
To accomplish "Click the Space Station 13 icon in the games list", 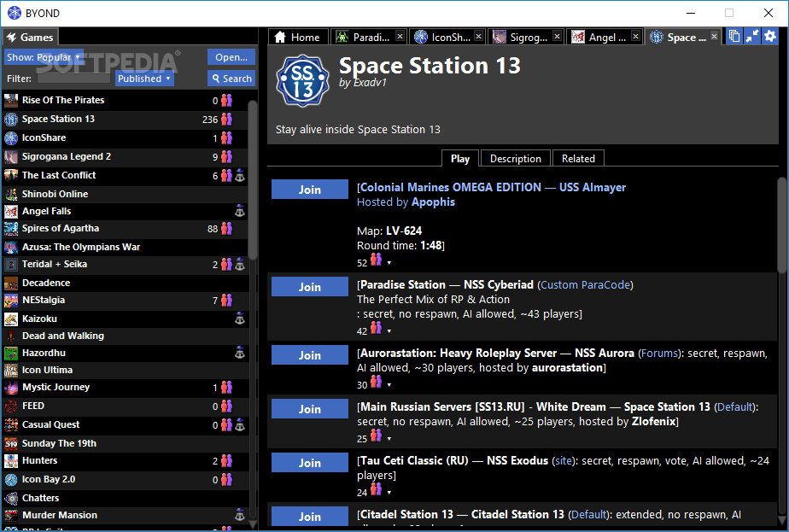I will click(x=11, y=120).
